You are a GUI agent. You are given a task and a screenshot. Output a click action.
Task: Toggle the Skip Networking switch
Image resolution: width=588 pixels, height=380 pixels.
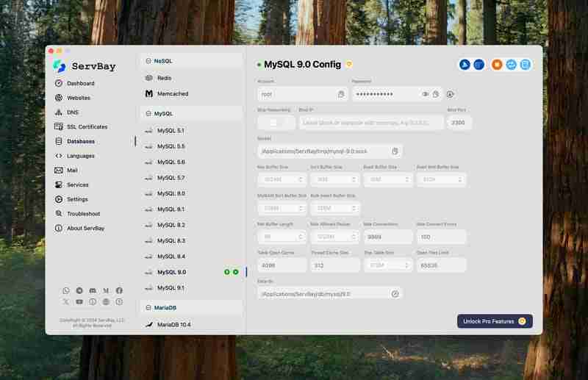pyautogui.click(x=276, y=123)
